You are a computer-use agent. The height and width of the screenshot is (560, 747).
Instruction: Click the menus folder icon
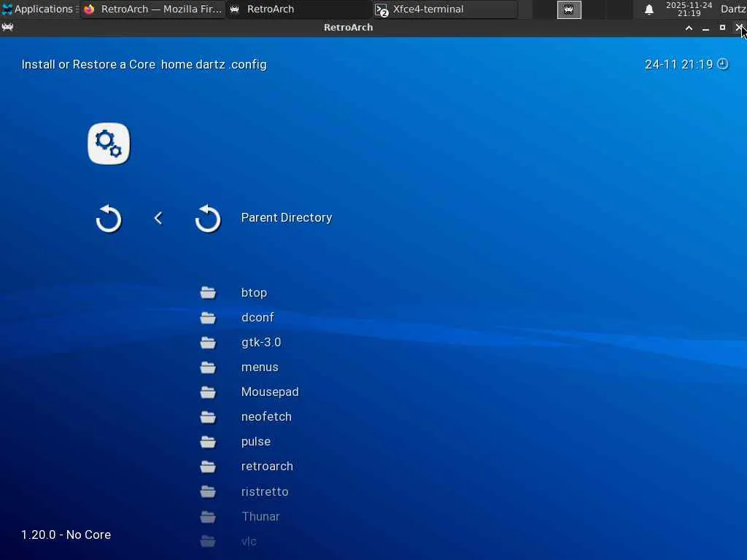pyautogui.click(x=208, y=367)
